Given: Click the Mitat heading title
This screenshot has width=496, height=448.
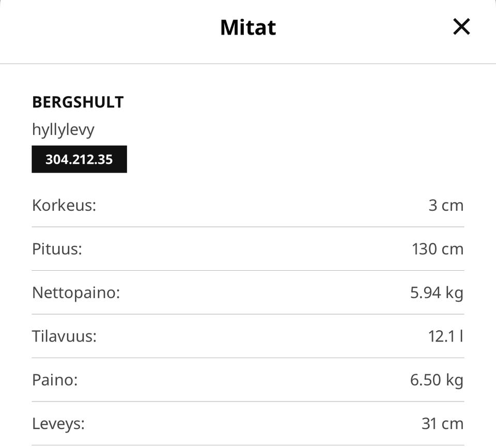Looking at the screenshot, I should click(248, 27).
